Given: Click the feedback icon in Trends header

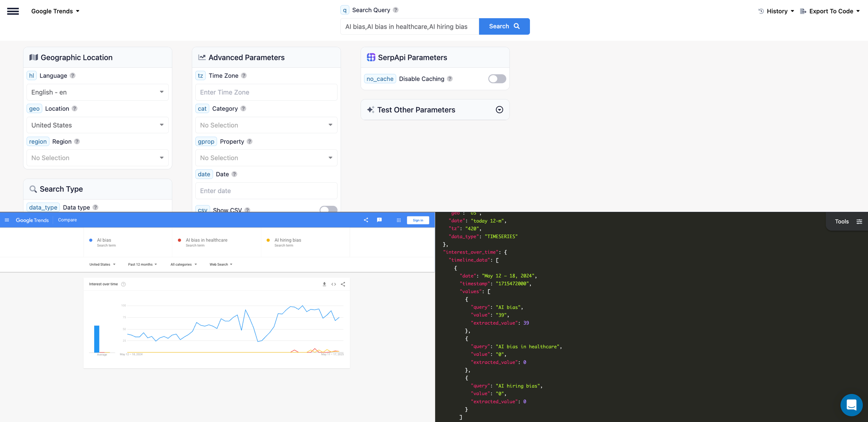Looking at the screenshot, I should 379,220.
